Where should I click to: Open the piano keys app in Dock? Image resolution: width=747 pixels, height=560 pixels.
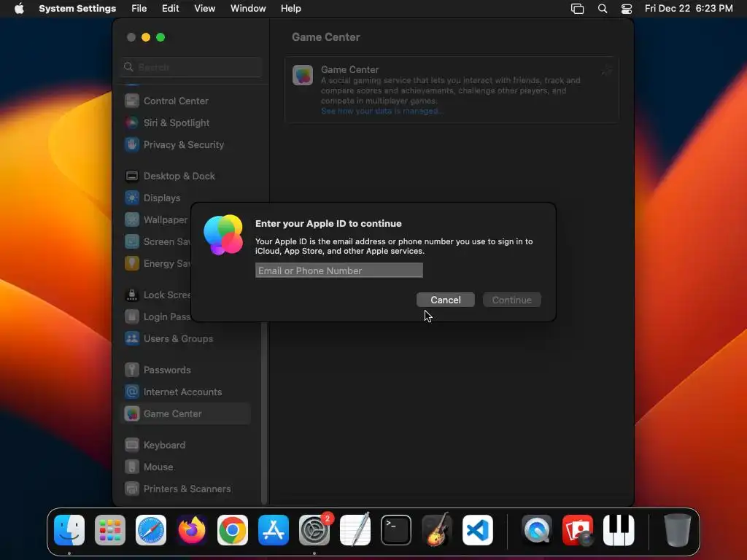(x=619, y=530)
